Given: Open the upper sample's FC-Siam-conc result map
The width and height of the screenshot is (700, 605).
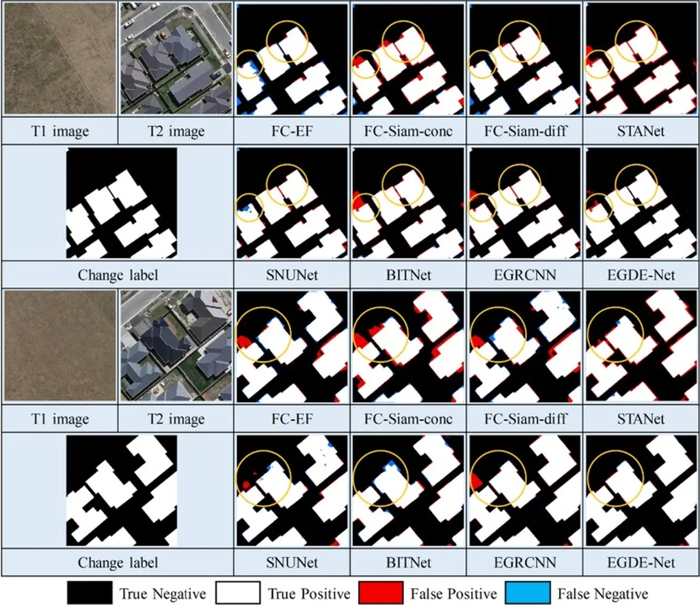Looking at the screenshot, I should (408, 59).
